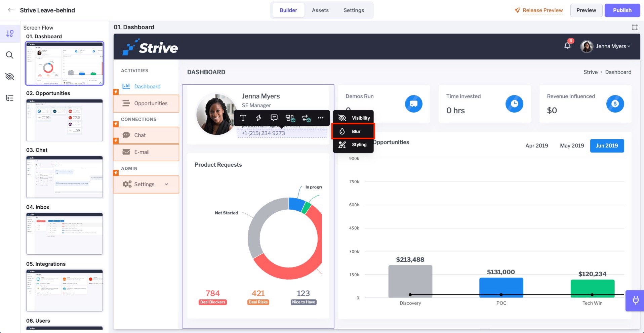
Task: Select the component blocks tool in floating toolbar
Action: pyautogui.click(x=290, y=118)
